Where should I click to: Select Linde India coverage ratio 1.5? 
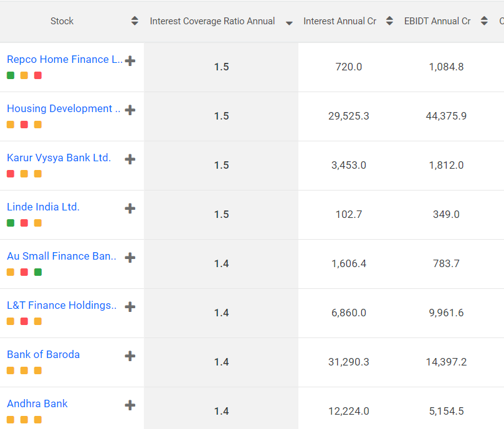coord(221,214)
